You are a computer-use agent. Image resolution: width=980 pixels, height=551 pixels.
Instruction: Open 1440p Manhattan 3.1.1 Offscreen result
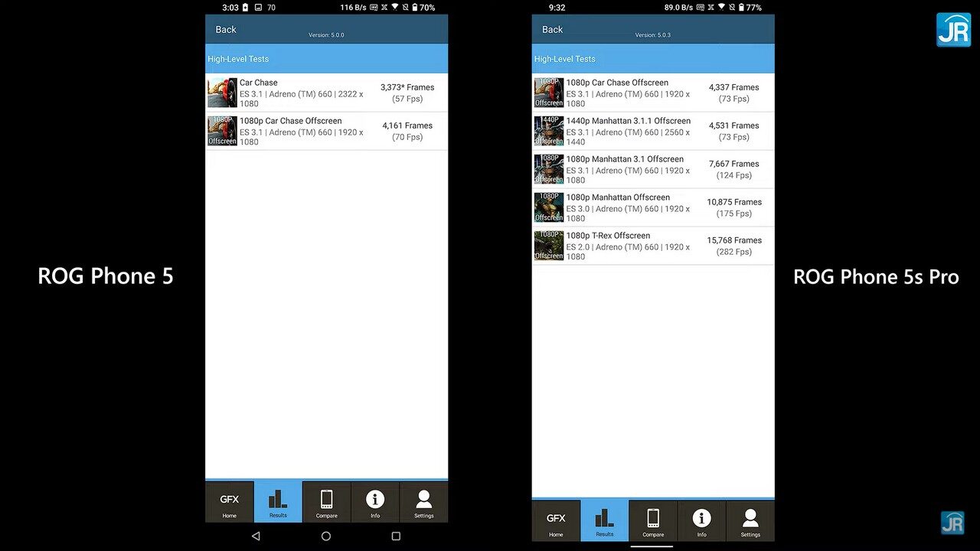click(653, 131)
